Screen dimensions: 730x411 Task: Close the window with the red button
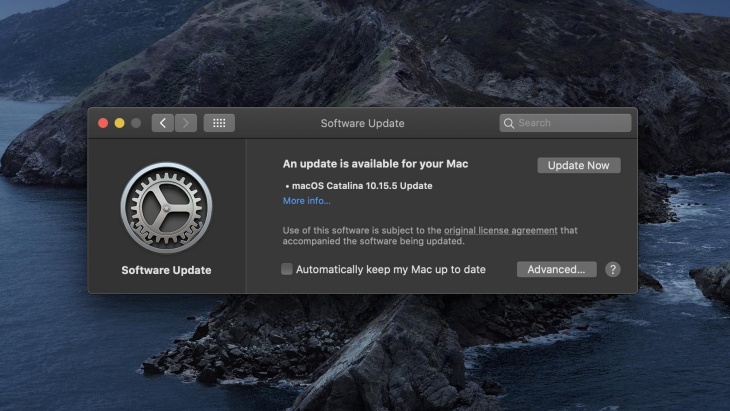click(103, 123)
